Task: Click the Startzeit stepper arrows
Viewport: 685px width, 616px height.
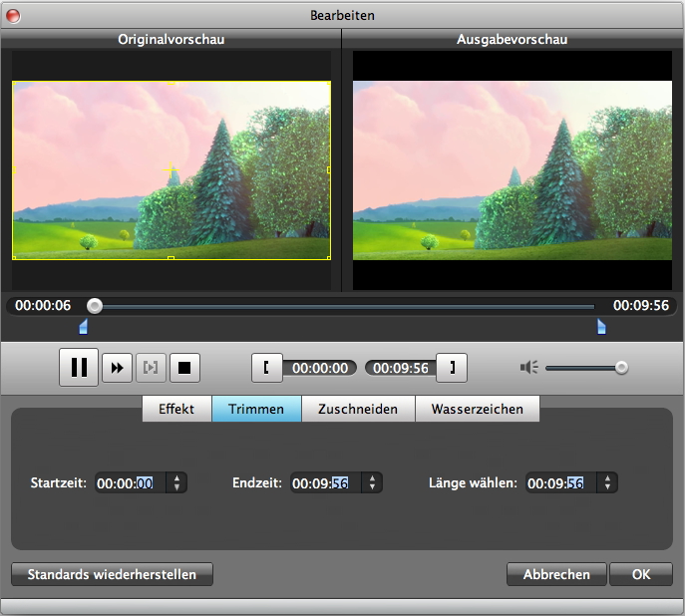Action: pyautogui.click(x=176, y=482)
